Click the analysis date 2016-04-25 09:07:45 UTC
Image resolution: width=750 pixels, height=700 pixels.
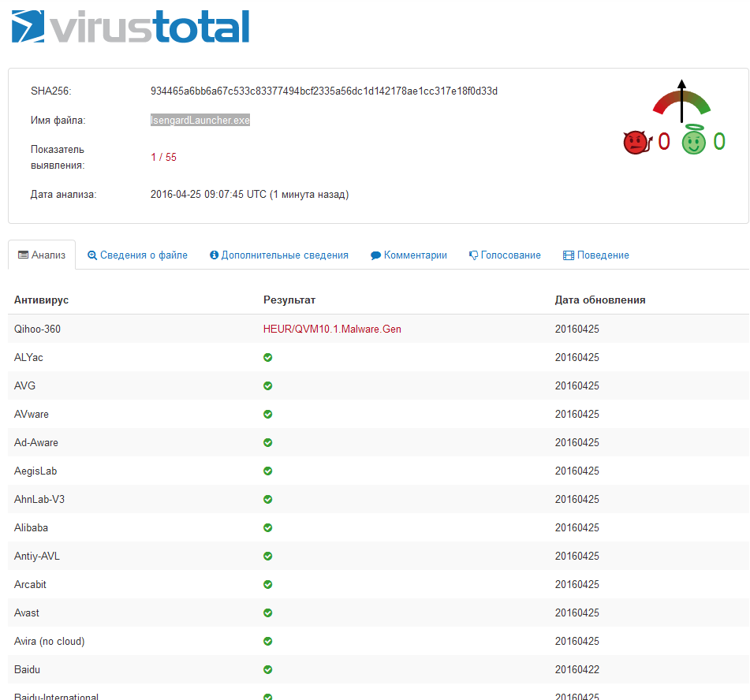[x=208, y=195]
